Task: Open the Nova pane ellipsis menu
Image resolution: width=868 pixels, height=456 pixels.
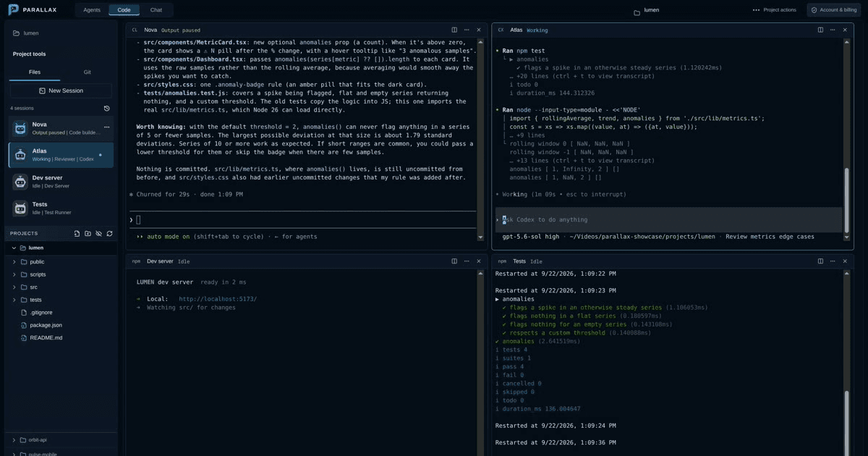Action: [467, 30]
